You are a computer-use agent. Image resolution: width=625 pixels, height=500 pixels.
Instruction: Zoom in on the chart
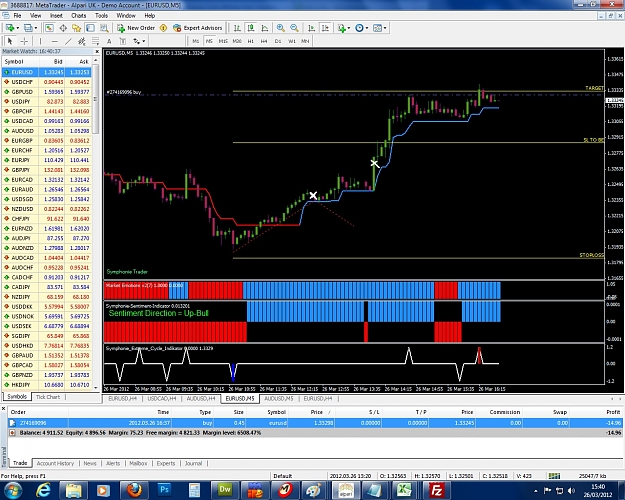click(x=281, y=28)
